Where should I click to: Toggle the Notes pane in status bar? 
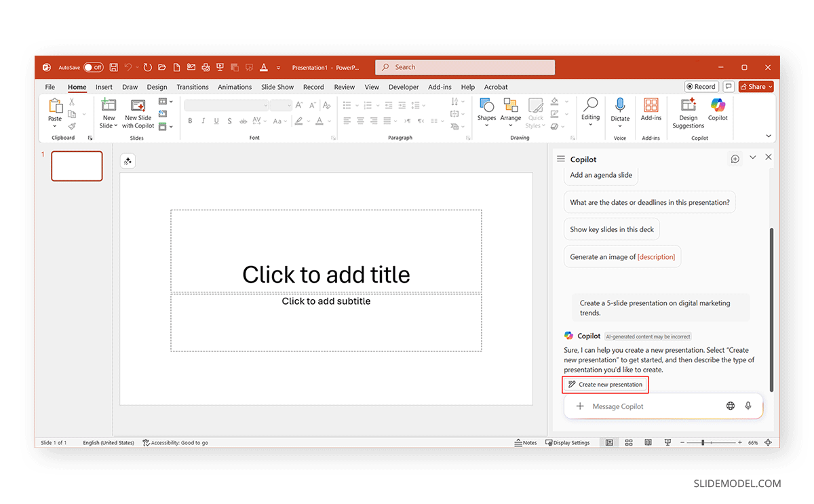(526, 443)
